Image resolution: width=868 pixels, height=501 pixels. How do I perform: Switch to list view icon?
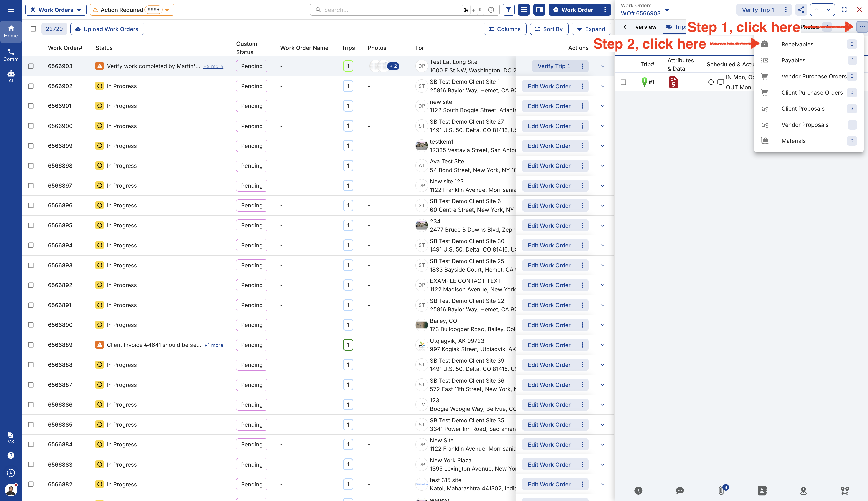click(524, 10)
